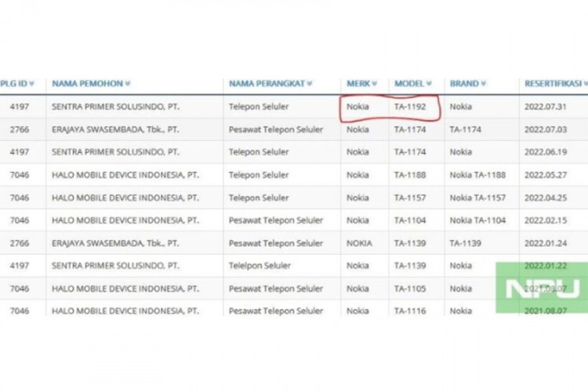The image size is (588, 392).
Task: Select Telepon Seluler in TA-1192 row
Action: pos(259,107)
